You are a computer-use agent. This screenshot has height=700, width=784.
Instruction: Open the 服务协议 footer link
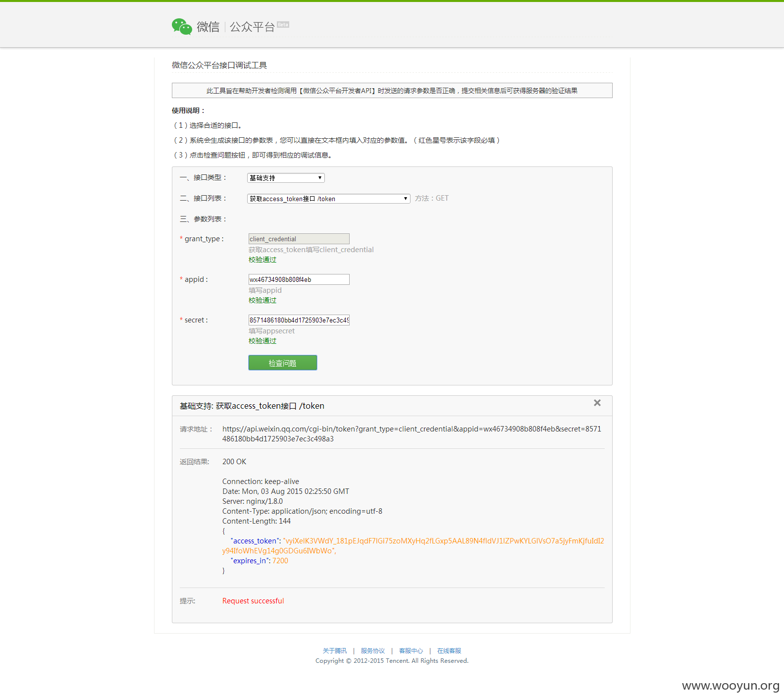click(373, 651)
